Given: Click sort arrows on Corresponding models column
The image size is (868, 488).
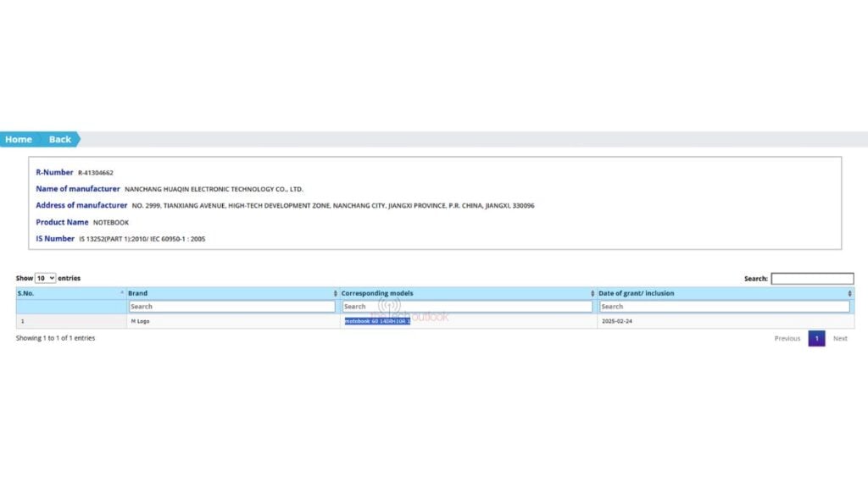Looking at the screenshot, I should (593, 293).
